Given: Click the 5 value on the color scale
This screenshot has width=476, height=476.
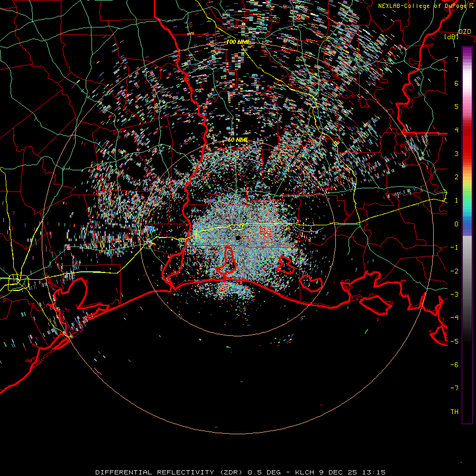Looking at the screenshot, I should tap(456, 106).
